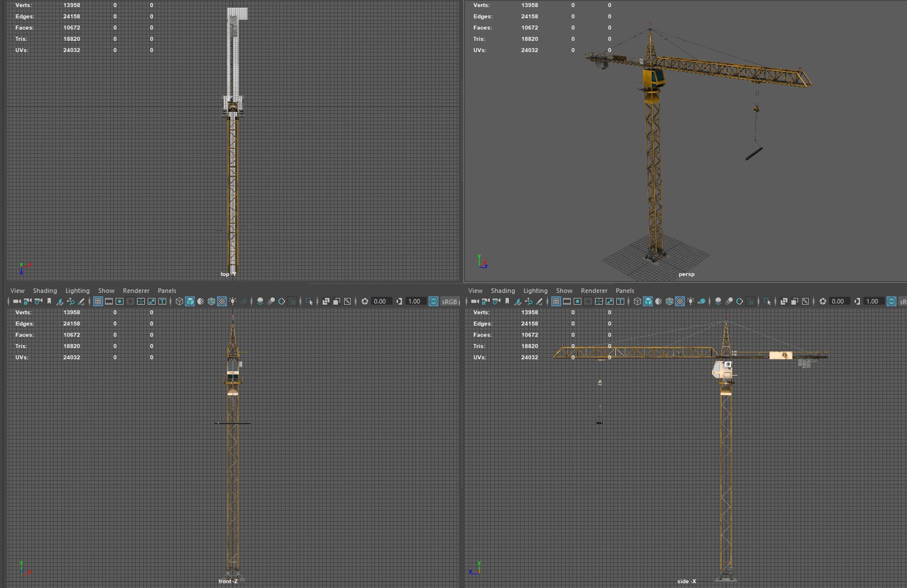Open Show menu in front-Z panel
Image resolution: width=907 pixels, height=588 pixels.
(106, 291)
